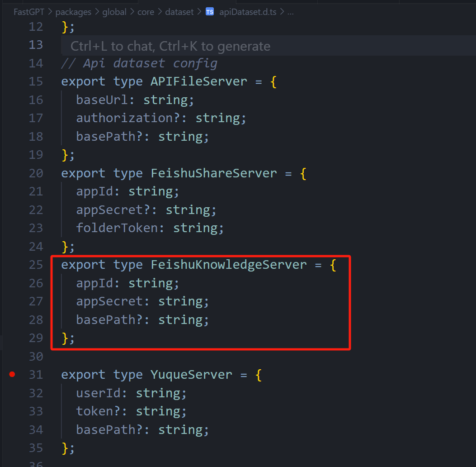This screenshot has height=467, width=476.
Task: Select line number 25 in gutter
Action: 36,265
